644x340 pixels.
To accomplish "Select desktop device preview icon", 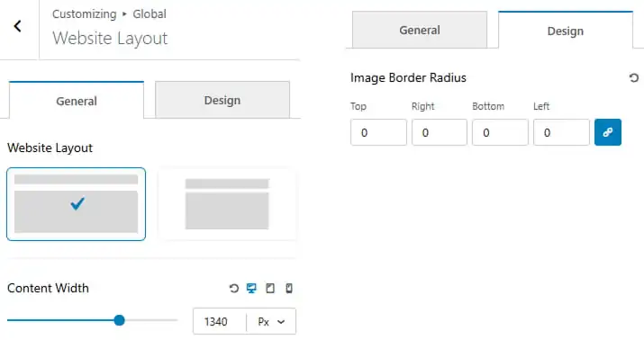I will (x=251, y=289).
